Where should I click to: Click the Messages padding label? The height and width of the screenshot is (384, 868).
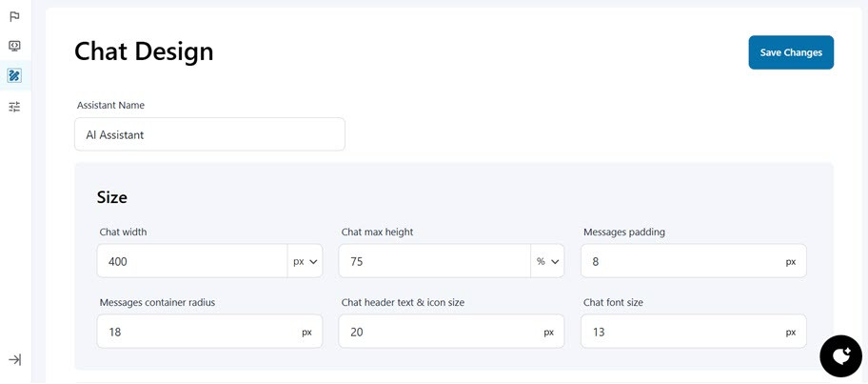click(x=623, y=232)
